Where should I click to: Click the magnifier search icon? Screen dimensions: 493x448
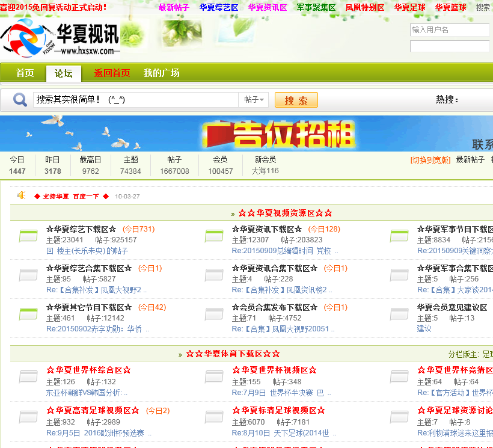point(20,100)
